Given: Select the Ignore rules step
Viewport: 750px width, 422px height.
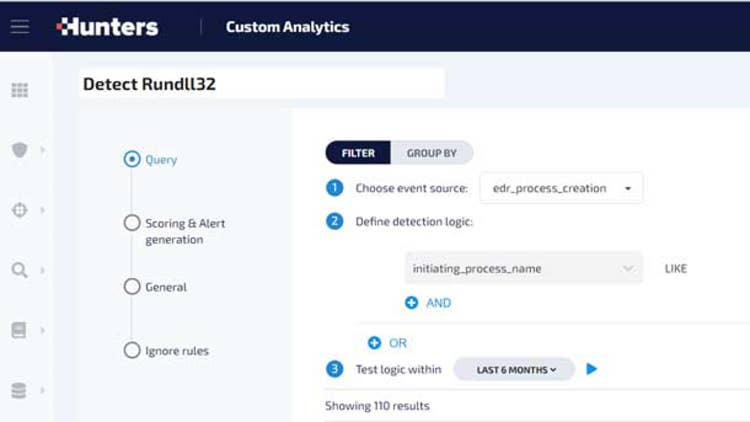Looking at the screenshot, I should pos(132,351).
